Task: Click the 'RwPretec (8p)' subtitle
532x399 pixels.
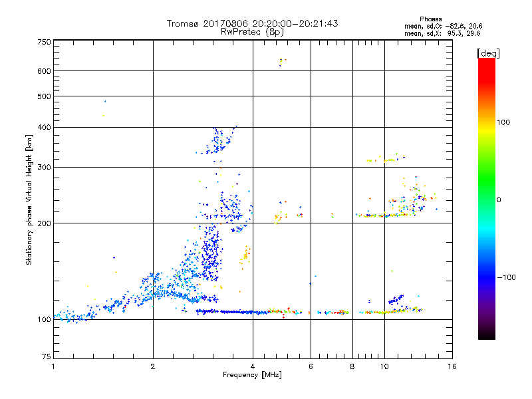Action: pyautogui.click(x=252, y=32)
